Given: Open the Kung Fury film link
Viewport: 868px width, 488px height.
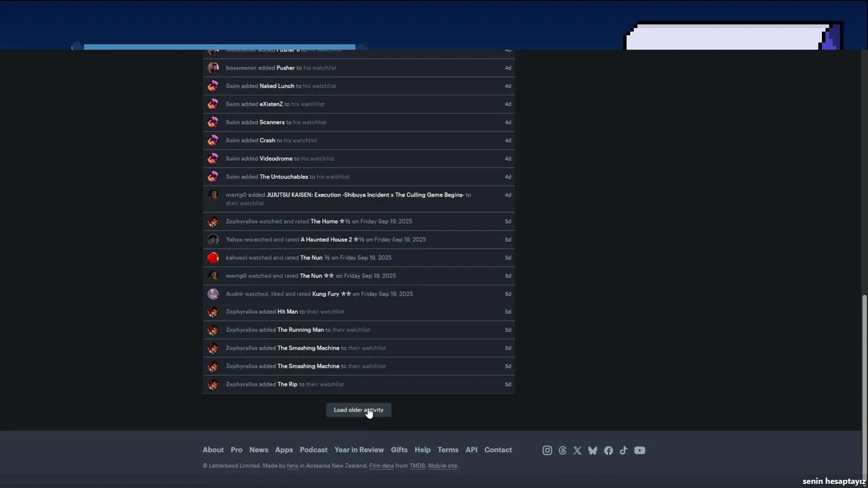Looking at the screenshot, I should 325,294.
